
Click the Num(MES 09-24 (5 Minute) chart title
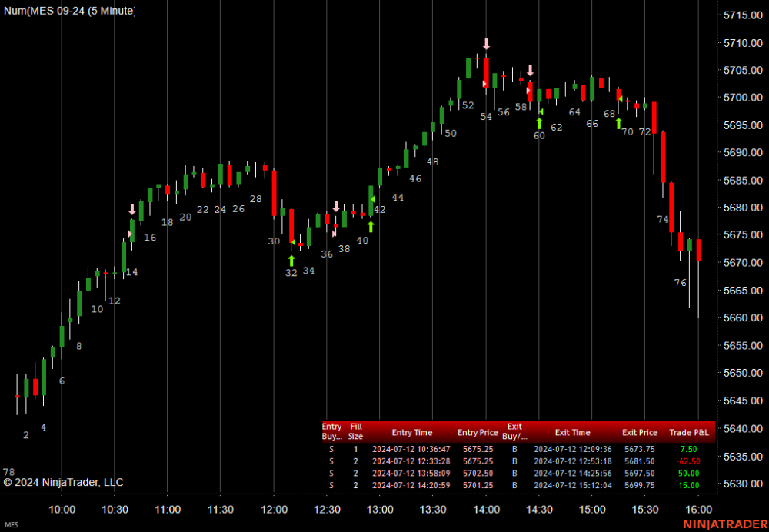(x=69, y=11)
